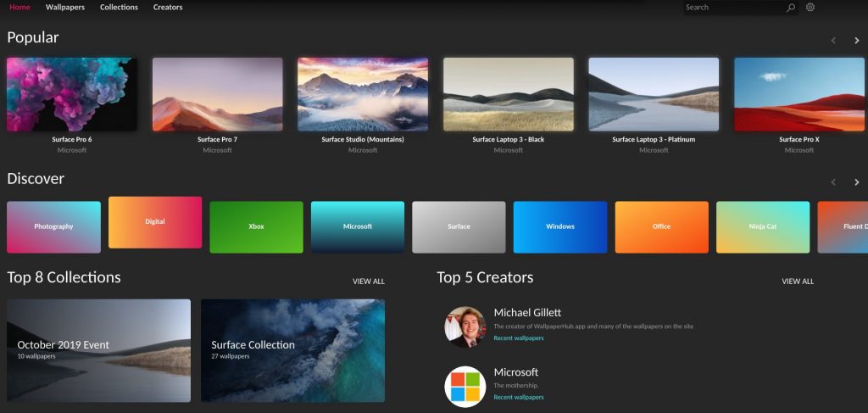Click the Surface Laptop 3 - Platinum title
Screen dimensions: 868x413
[x=654, y=140]
